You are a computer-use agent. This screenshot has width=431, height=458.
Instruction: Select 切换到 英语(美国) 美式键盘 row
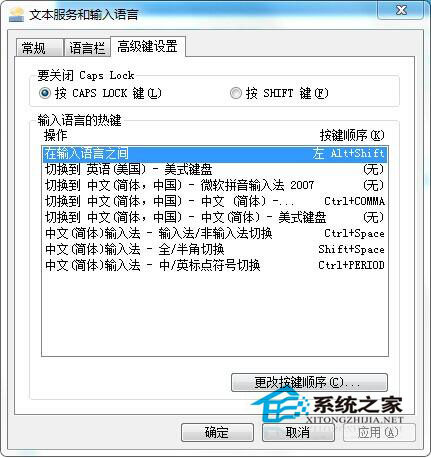(215, 169)
